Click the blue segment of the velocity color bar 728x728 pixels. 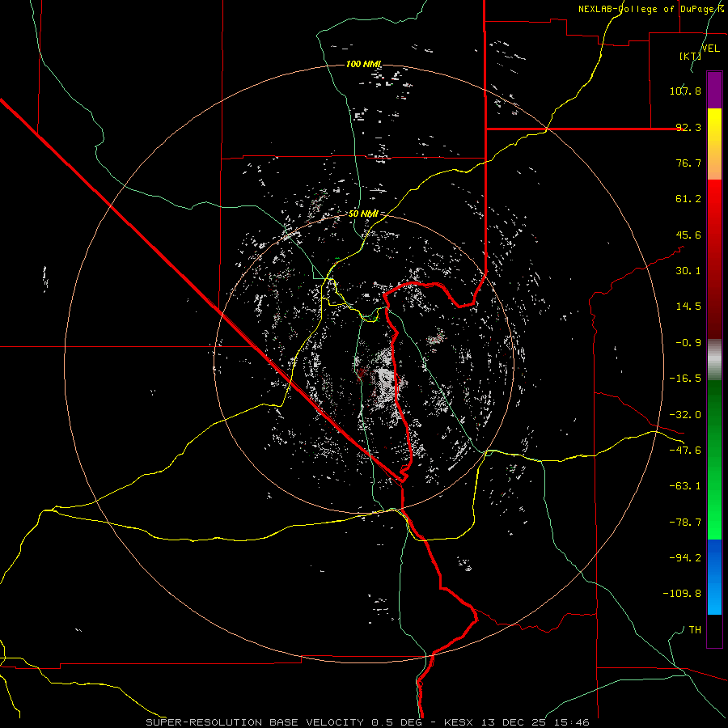coord(714,577)
